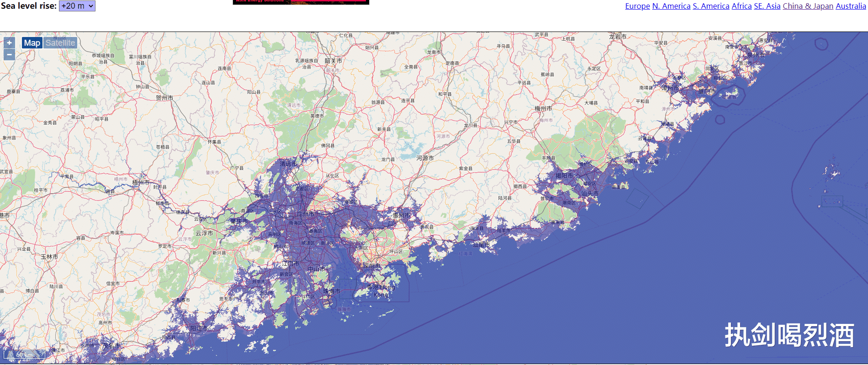
Task: Jump to the Africa region link
Action: click(741, 6)
